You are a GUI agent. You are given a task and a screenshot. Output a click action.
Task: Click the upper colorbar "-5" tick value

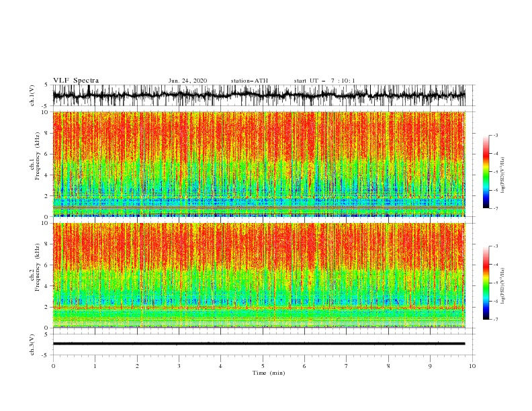tap(496, 172)
